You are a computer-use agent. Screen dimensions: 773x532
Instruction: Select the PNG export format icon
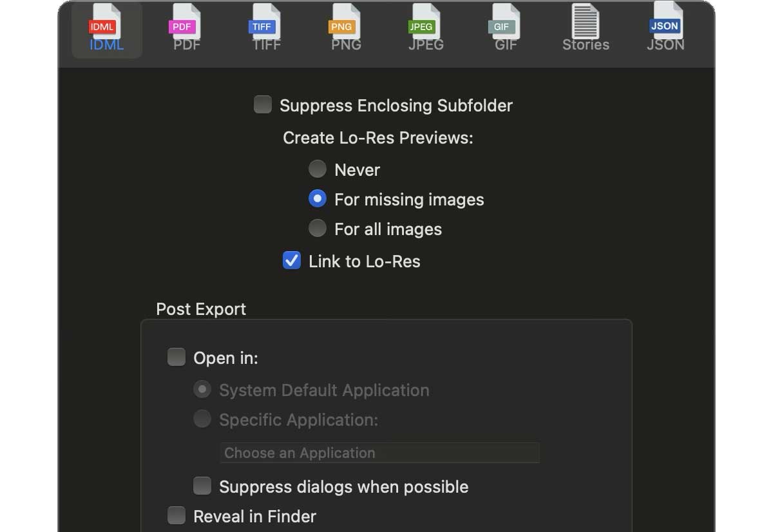click(x=345, y=26)
